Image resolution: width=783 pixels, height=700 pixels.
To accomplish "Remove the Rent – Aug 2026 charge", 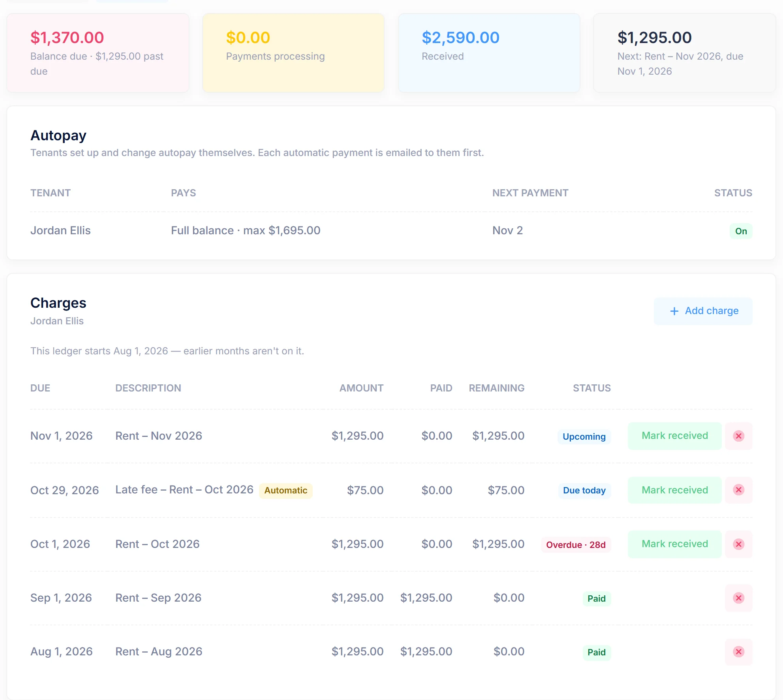I will pyautogui.click(x=738, y=651).
